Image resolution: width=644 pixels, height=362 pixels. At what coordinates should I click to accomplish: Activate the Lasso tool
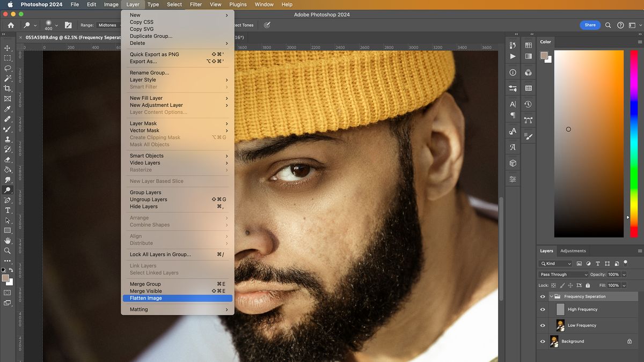(8, 68)
